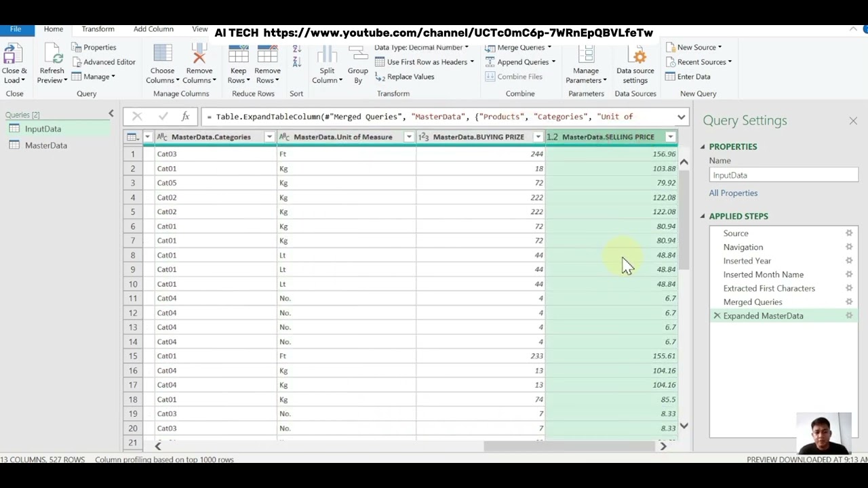
Task: Click the Close & Load icon
Action: click(x=14, y=54)
